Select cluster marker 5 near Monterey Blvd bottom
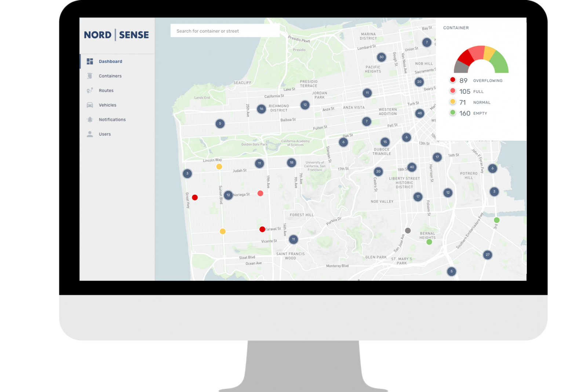The width and height of the screenshot is (587, 392). pyautogui.click(x=452, y=271)
